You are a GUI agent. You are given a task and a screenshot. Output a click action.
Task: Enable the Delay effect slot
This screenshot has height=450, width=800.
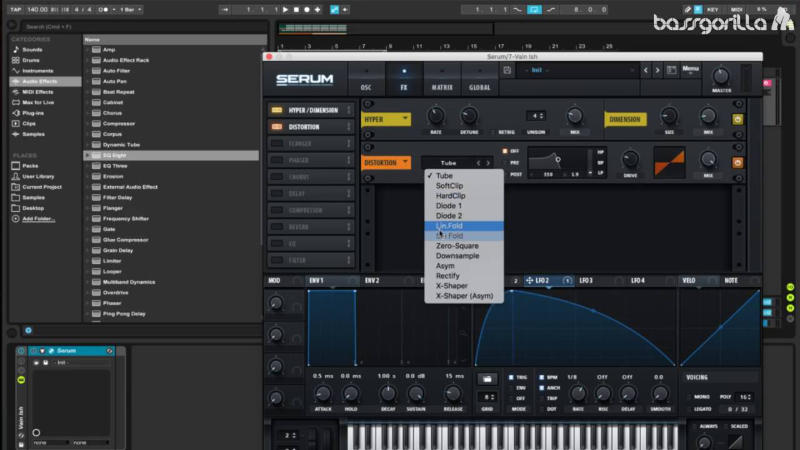(x=277, y=194)
